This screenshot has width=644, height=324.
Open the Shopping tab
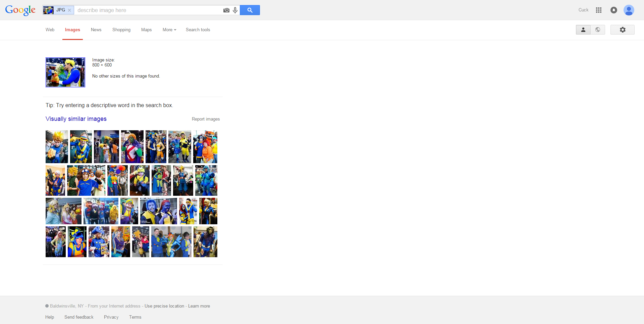click(x=121, y=30)
